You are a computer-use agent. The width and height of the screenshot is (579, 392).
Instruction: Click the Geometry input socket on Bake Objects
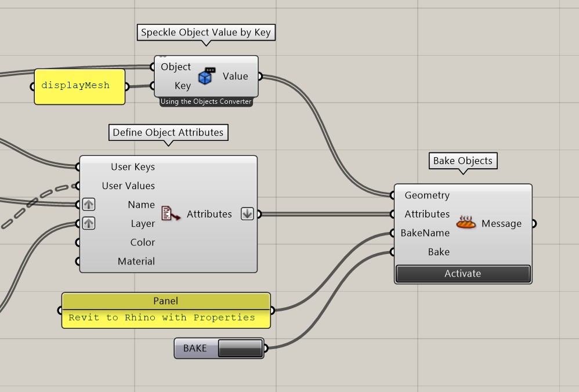coord(393,195)
